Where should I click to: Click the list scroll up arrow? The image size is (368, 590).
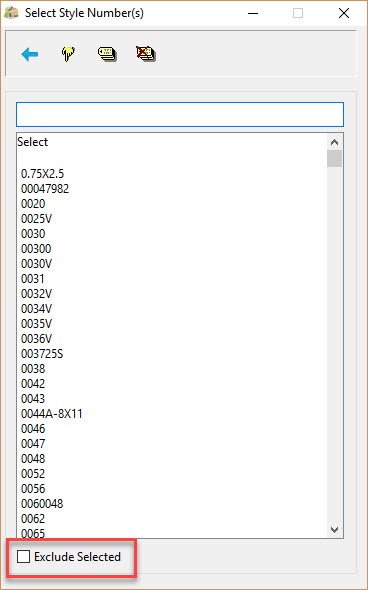point(335,143)
